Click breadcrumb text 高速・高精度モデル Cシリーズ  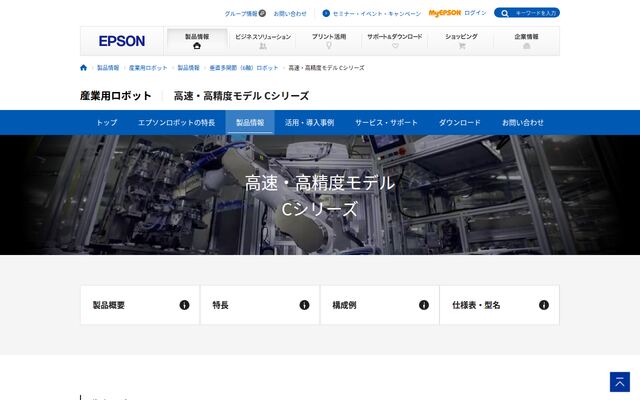pos(327,68)
